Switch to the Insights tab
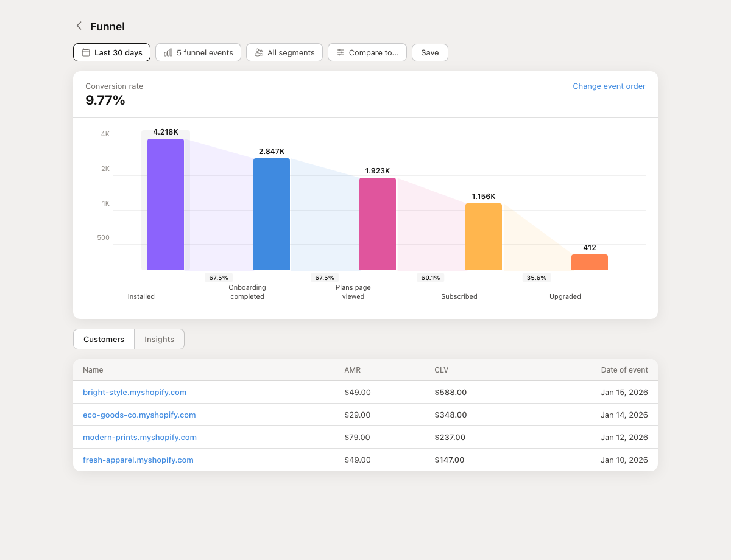 (x=159, y=339)
